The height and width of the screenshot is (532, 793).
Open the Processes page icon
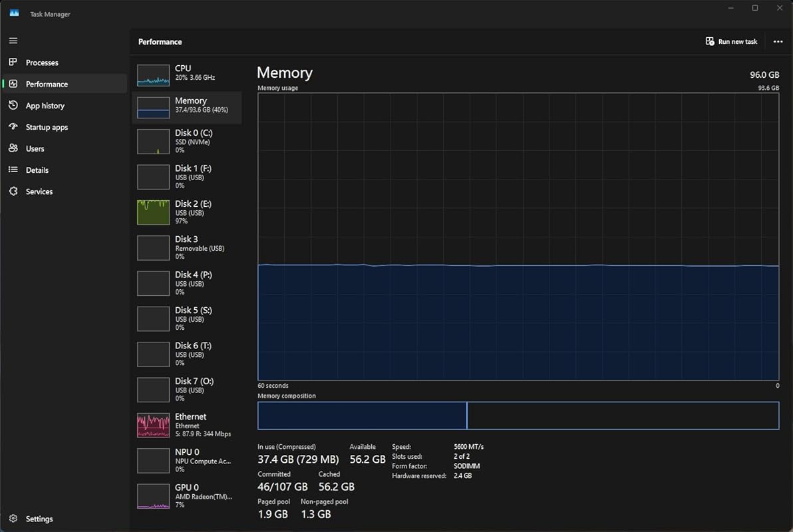click(x=13, y=63)
